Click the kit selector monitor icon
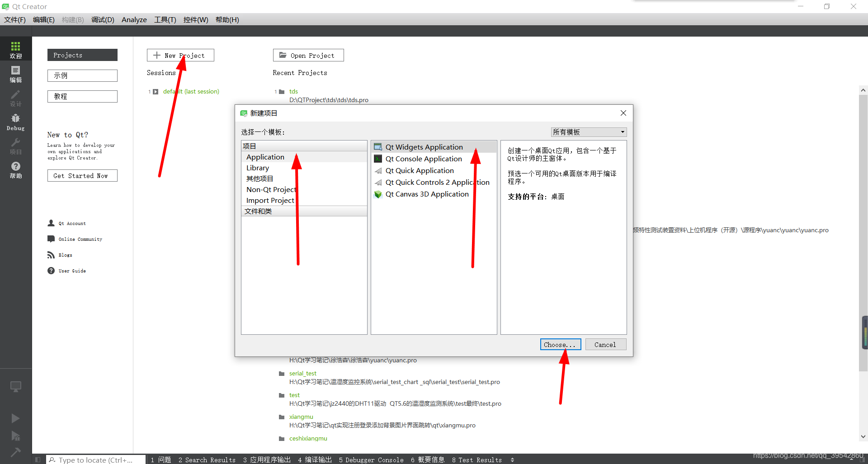 [x=16, y=387]
